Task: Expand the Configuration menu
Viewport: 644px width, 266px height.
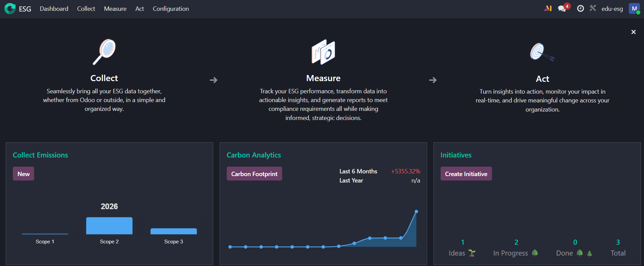Action: [x=171, y=9]
